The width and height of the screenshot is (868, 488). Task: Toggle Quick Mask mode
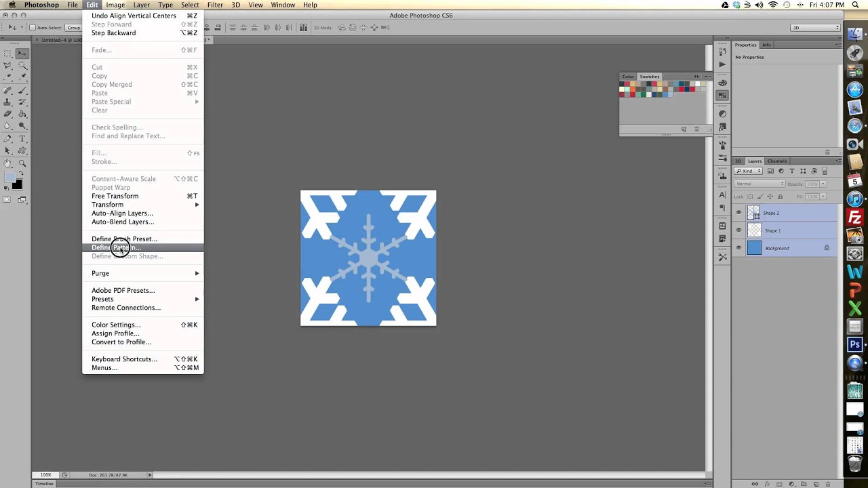[x=7, y=199]
